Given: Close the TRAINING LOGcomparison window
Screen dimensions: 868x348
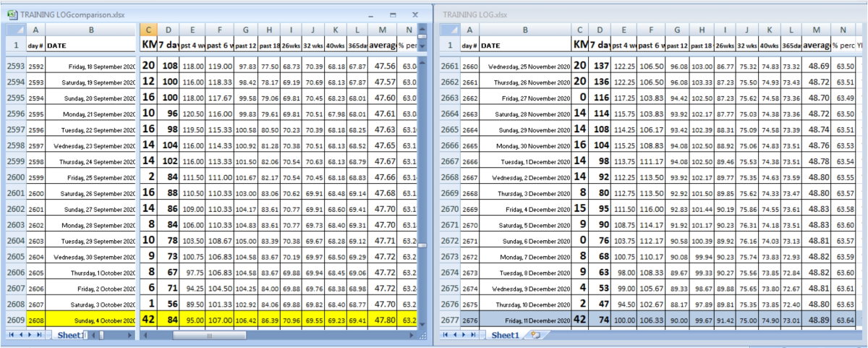Looking at the screenshot, I should tap(415, 14).
